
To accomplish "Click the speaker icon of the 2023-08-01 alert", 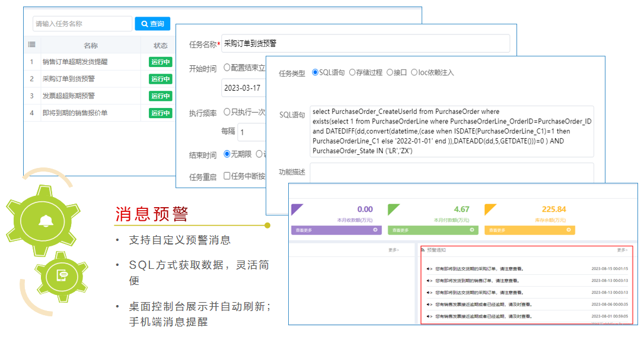I will tap(429, 316).
